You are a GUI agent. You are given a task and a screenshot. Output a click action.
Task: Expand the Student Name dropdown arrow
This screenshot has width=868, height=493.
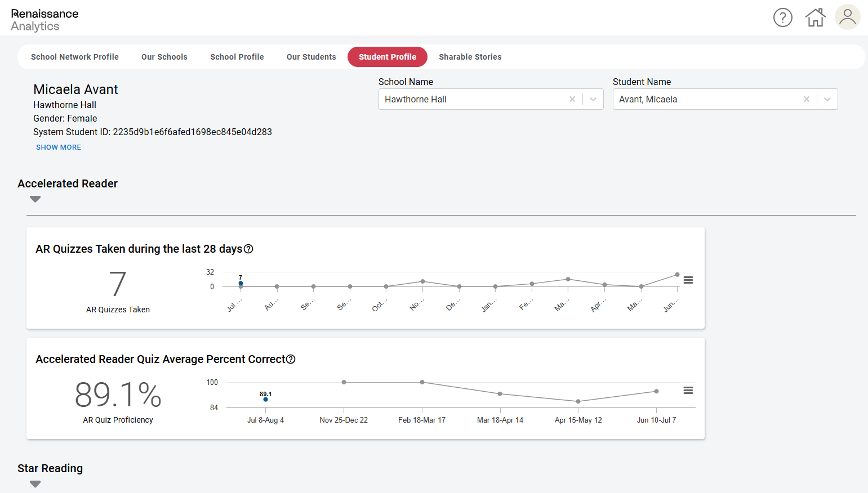coord(827,99)
